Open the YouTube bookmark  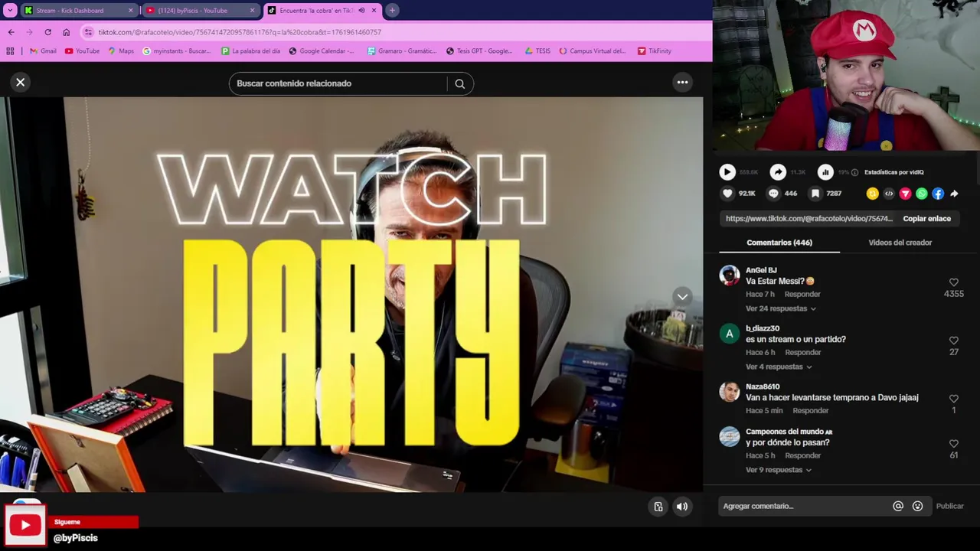(x=82, y=51)
